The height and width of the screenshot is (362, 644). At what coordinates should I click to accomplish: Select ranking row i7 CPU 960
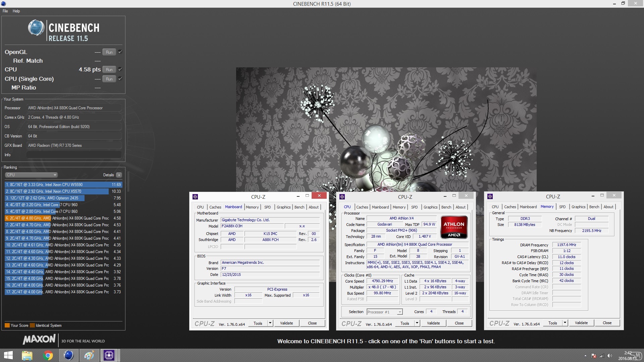(63, 205)
